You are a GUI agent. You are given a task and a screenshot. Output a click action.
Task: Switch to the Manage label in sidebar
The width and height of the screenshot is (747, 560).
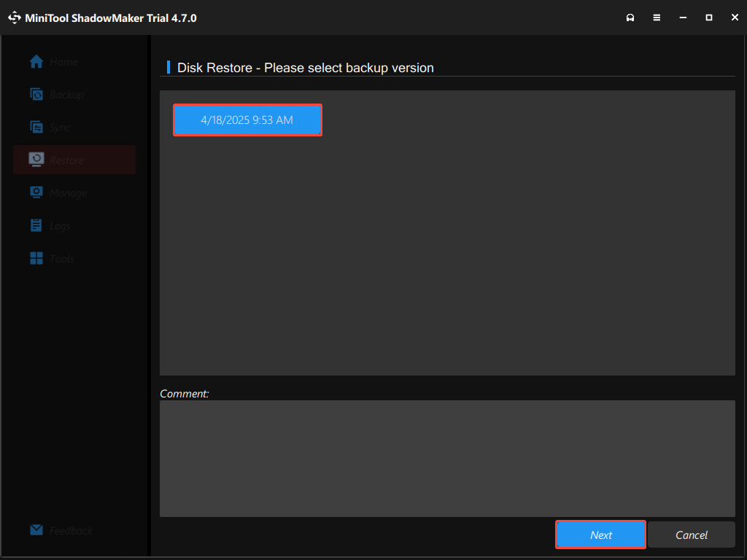tap(68, 193)
